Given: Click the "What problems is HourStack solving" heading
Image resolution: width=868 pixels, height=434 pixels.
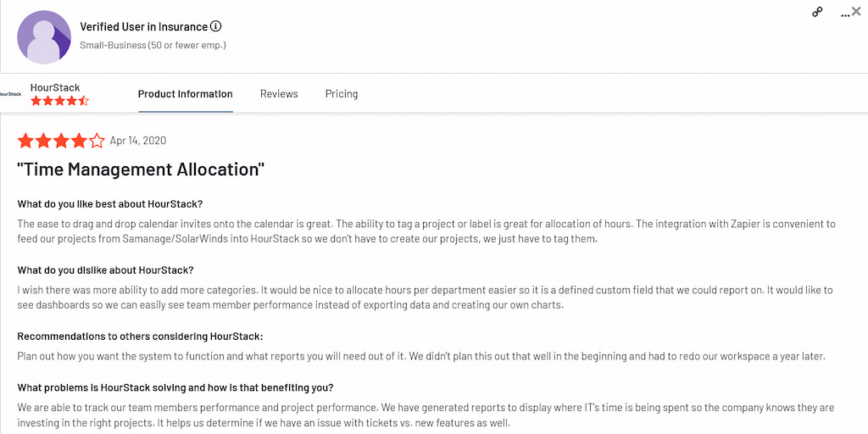Looking at the screenshot, I should [x=175, y=387].
